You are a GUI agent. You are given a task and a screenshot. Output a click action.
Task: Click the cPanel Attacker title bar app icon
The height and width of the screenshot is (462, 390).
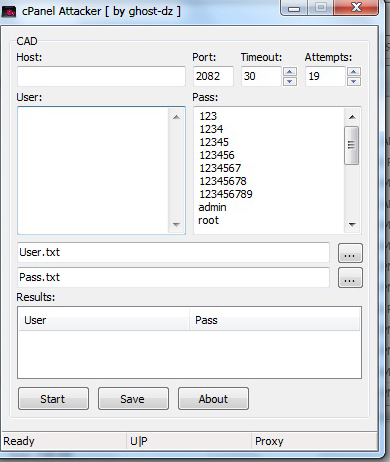click(9, 12)
